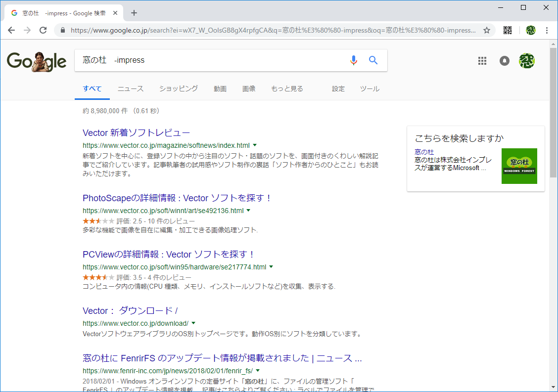Click inside the search query input field
558x392 pixels.
tap(198, 60)
